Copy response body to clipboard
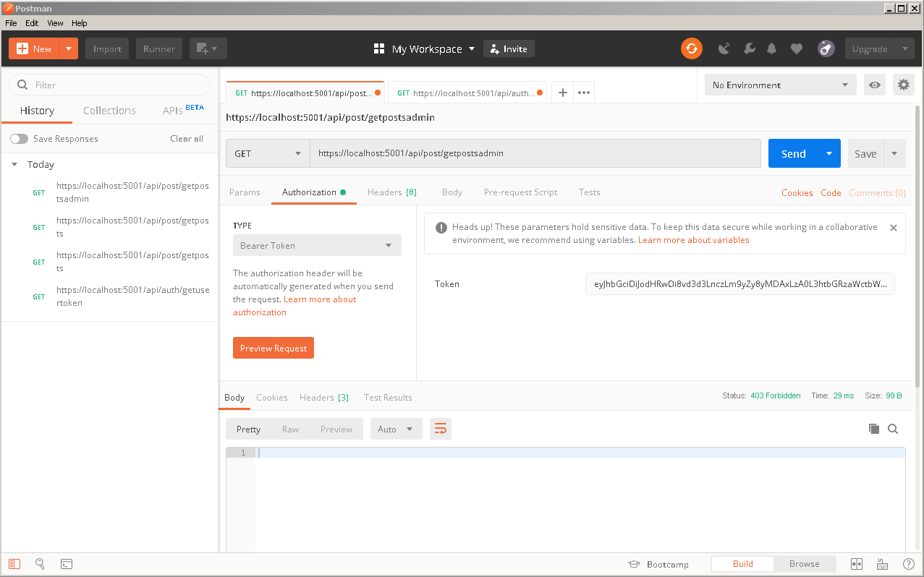This screenshot has height=577, width=924. coord(874,429)
